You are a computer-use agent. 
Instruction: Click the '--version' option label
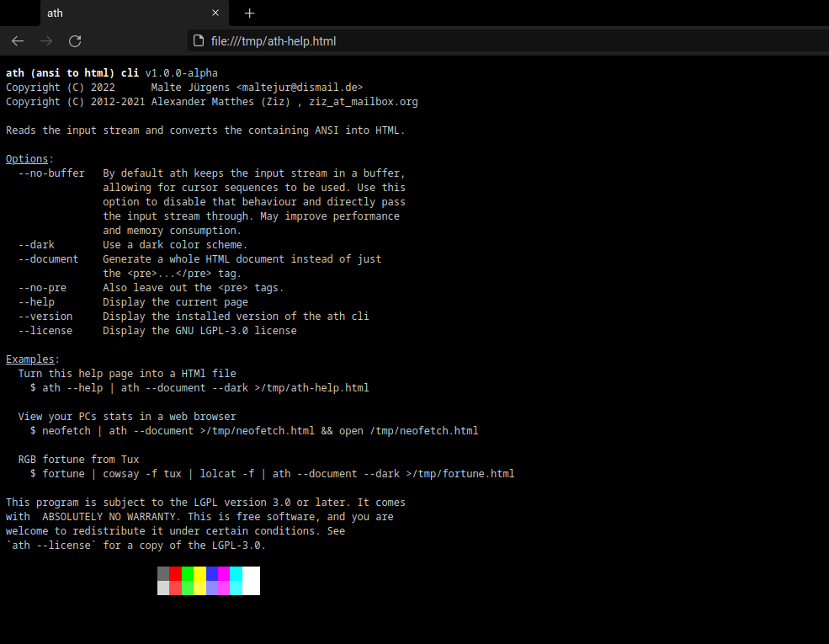(45, 317)
